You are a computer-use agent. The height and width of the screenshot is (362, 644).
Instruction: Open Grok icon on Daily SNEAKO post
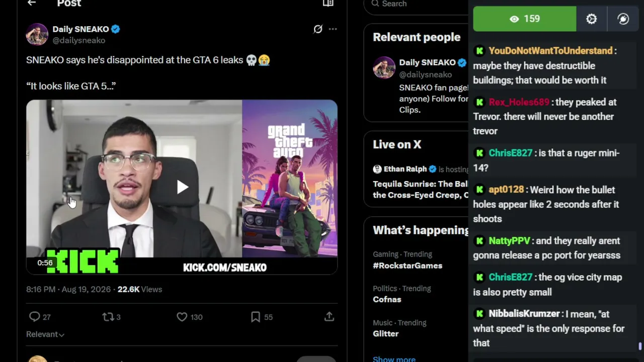pos(318,29)
